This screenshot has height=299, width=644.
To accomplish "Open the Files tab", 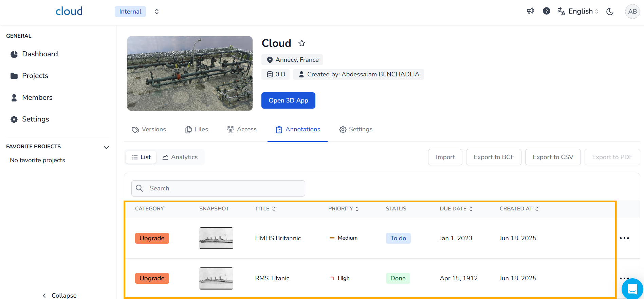I will (x=197, y=129).
